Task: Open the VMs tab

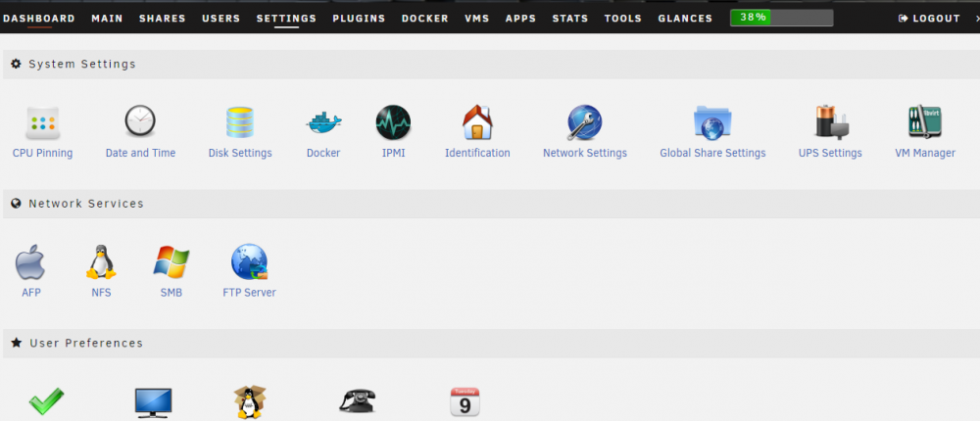Action: coord(477,19)
